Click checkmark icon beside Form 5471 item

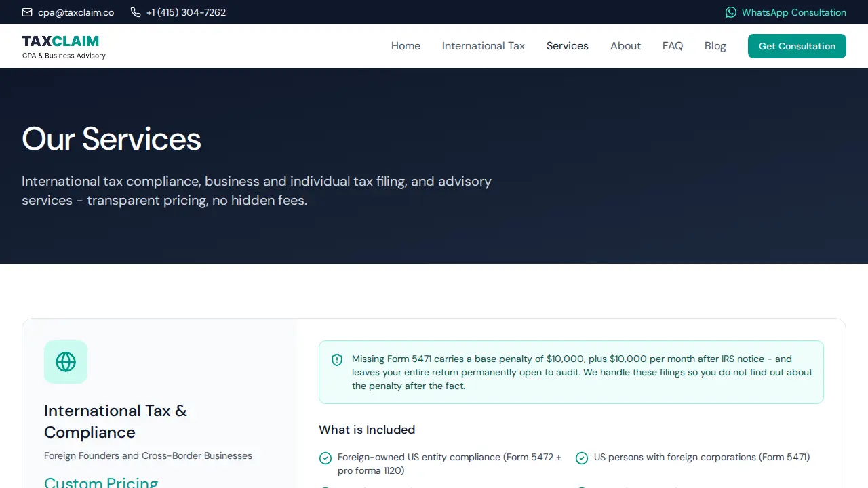582,458
